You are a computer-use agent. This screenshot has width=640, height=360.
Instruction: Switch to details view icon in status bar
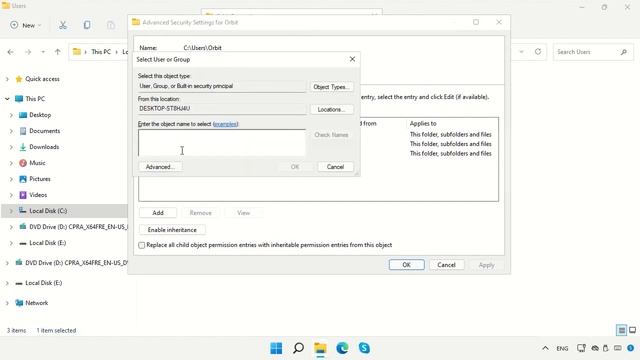point(621,330)
